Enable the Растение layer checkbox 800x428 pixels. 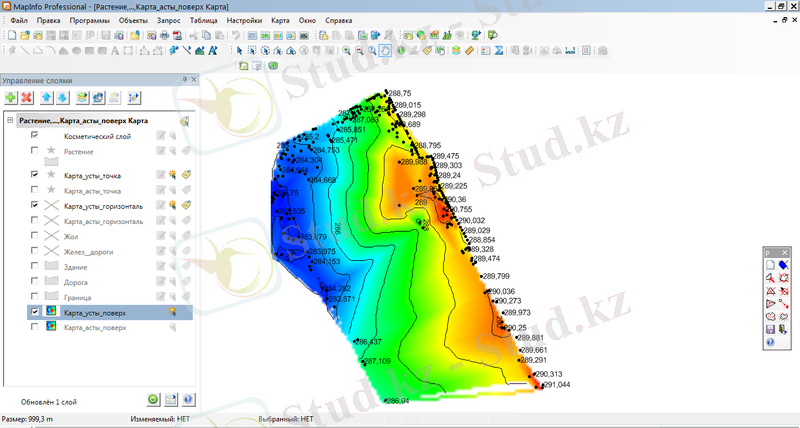tap(35, 150)
